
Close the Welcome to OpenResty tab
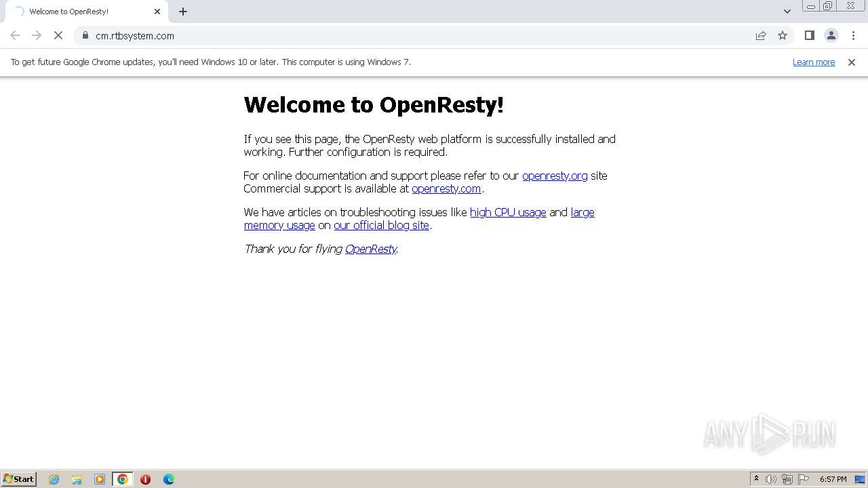[x=157, y=12]
